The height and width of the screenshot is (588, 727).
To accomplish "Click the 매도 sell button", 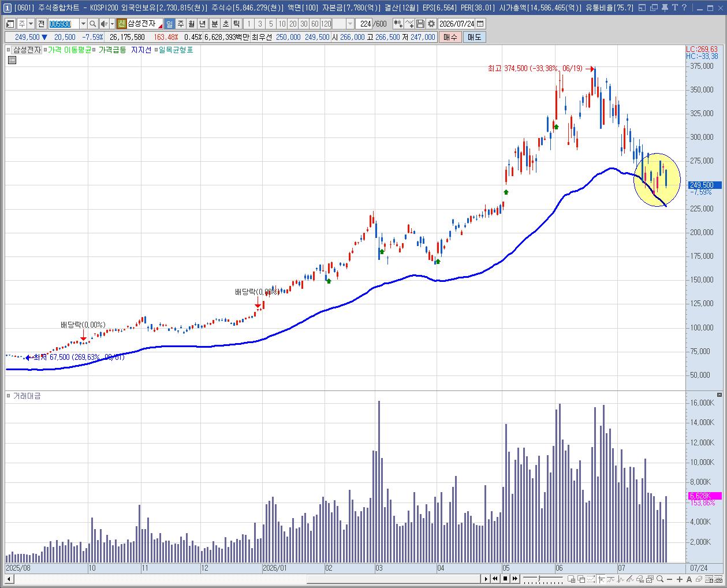I will point(474,37).
